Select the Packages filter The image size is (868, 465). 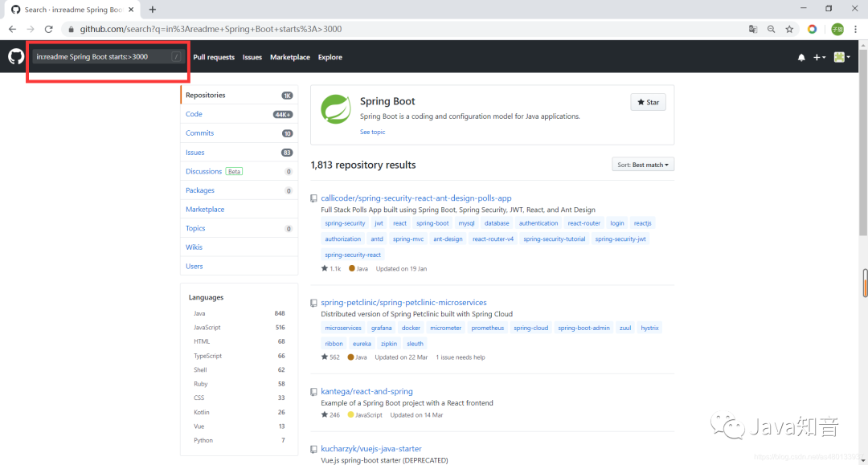[240, 190]
